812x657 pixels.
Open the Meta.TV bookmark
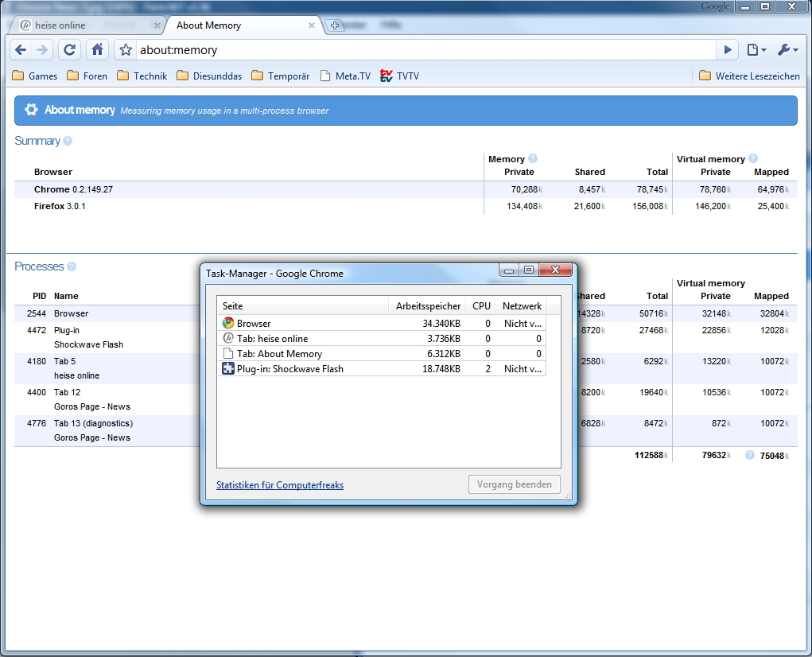(x=345, y=76)
